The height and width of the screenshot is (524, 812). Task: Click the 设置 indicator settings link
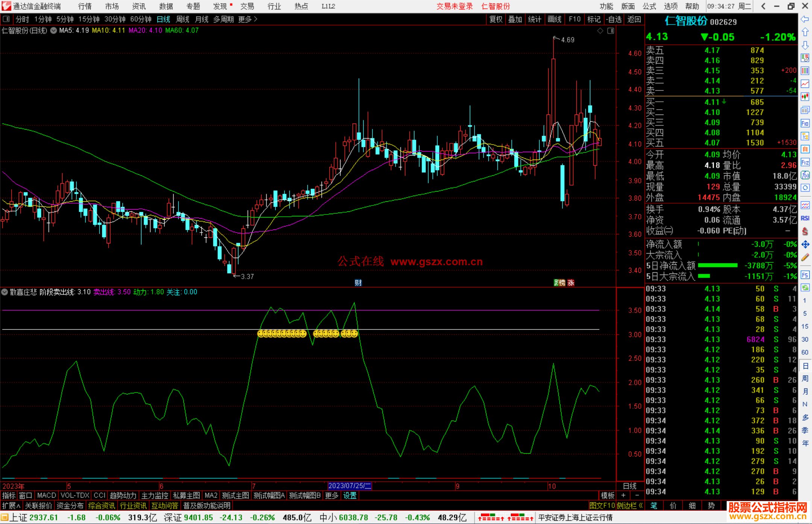(x=350, y=495)
